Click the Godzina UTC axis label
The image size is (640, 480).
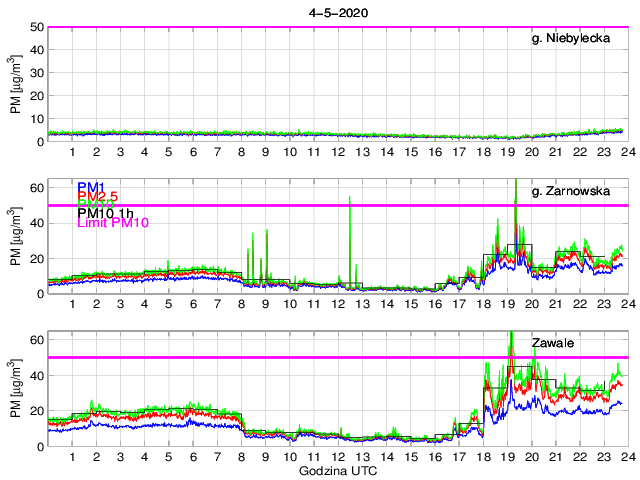click(x=336, y=470)
